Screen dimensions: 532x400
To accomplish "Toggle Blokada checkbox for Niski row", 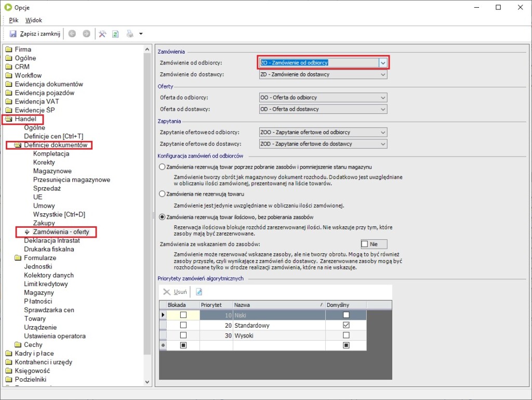I will pyautogui.click(x=183, y=315).
